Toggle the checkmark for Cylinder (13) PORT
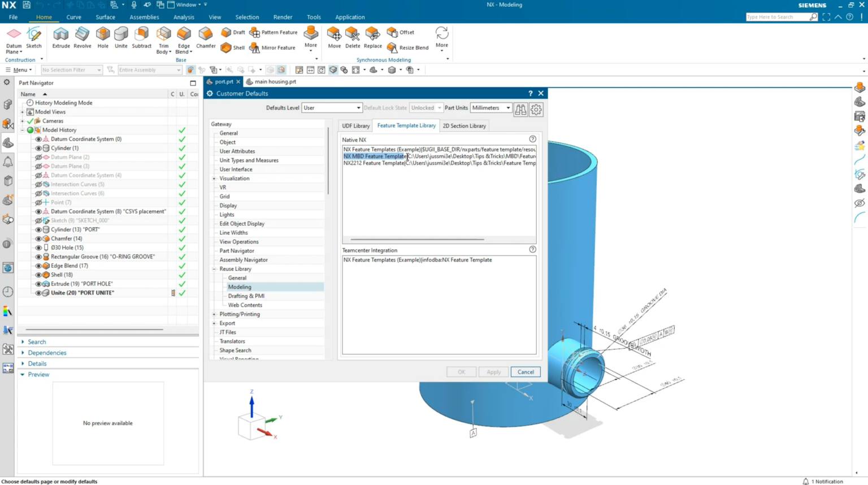868x485 pixels. (x=182, y=229)
